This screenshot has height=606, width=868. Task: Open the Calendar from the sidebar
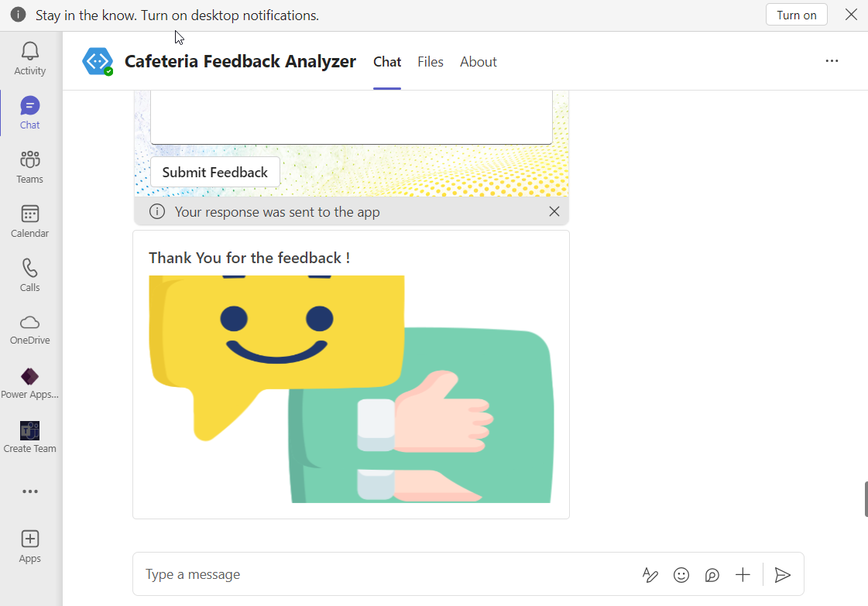pos(29,221)
